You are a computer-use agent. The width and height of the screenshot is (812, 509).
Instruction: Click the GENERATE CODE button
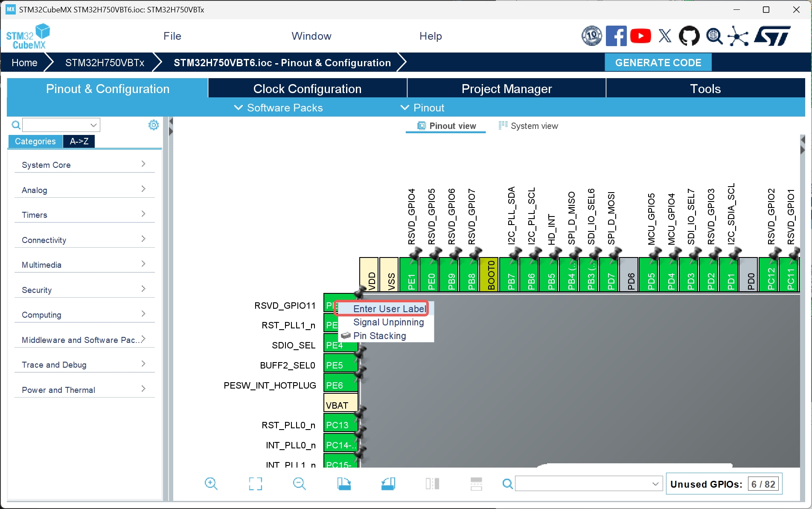(658, 62)
